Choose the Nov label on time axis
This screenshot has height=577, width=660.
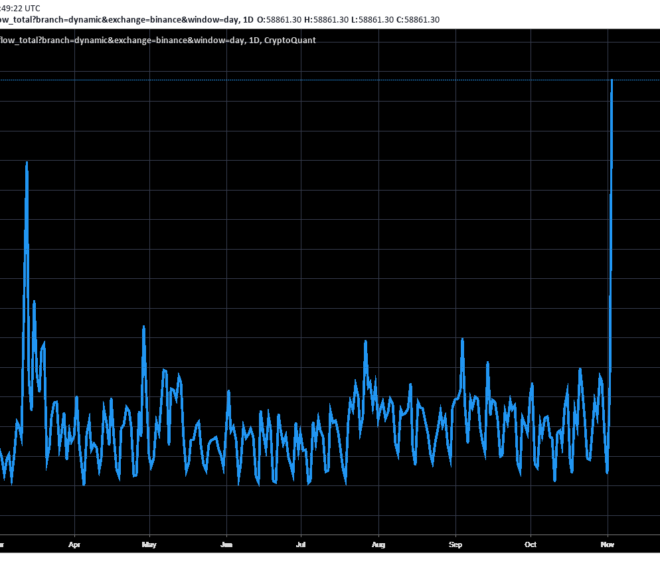(x=607, y=545)
